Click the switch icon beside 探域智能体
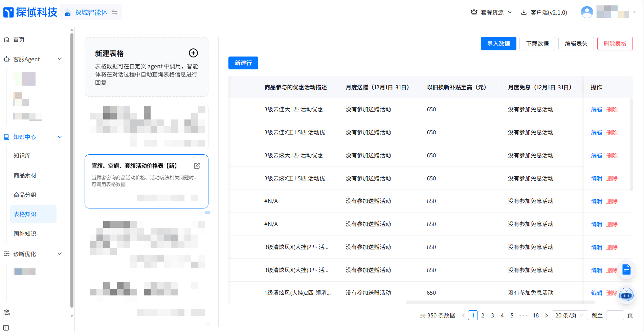 [115, 12]
